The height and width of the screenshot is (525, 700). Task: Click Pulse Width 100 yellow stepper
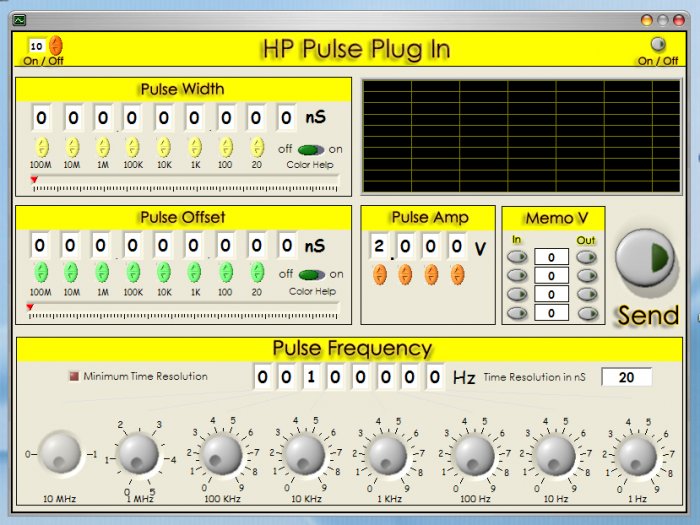point(226,147)
